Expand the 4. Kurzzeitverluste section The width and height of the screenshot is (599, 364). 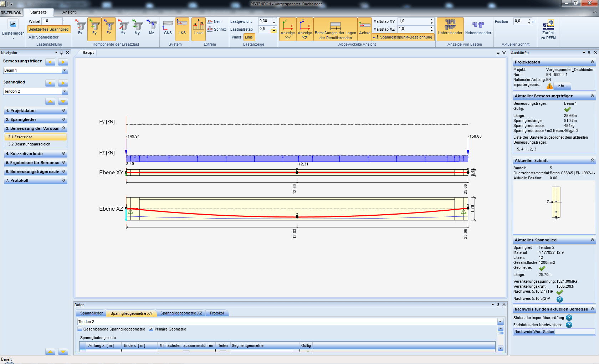(x=36, y=154)
